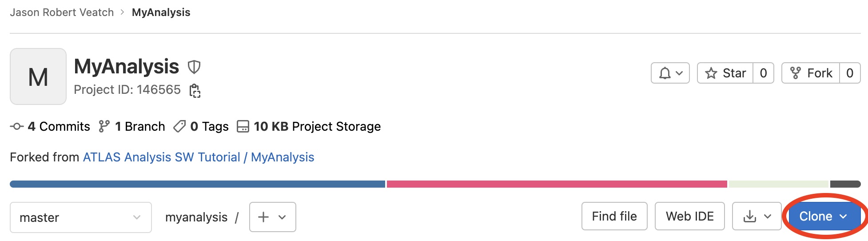
Task: Expand the Clone options dropdown
Action: click(824, 217)
